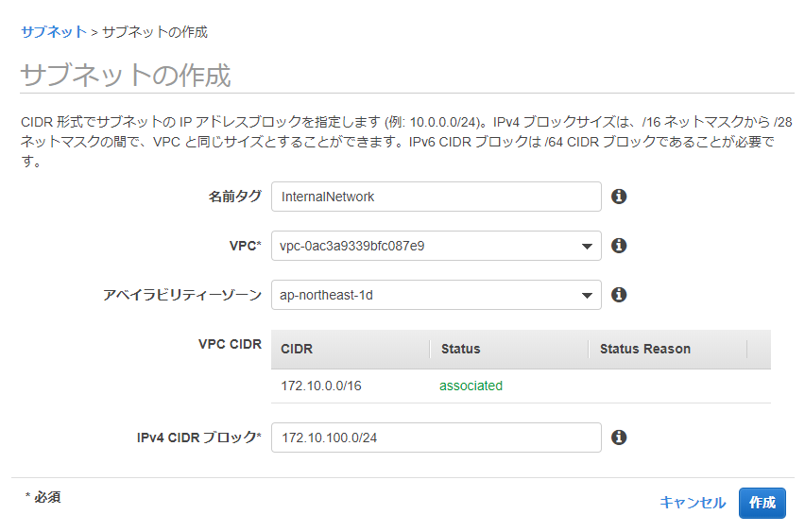The height and width of the screenshot is (532, 805).
Task: Click IPv4 CIDR block field 172.10.100.0/24
Action: [436, 438]
